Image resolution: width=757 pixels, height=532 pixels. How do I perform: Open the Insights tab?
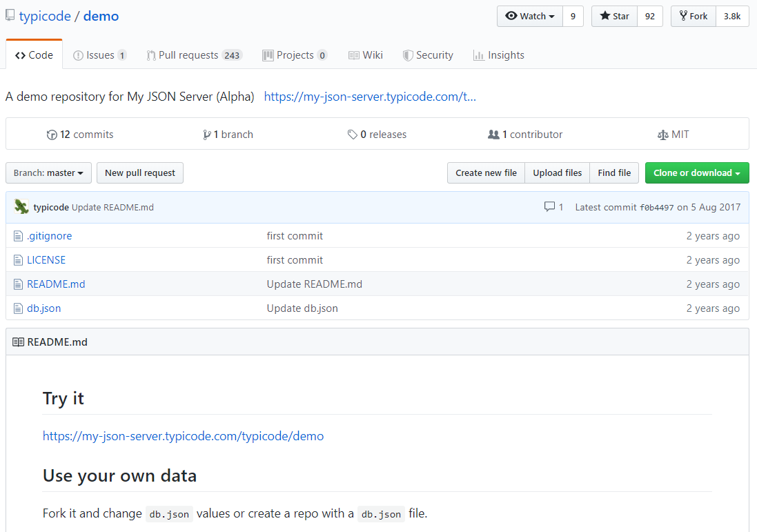(499, 55)
